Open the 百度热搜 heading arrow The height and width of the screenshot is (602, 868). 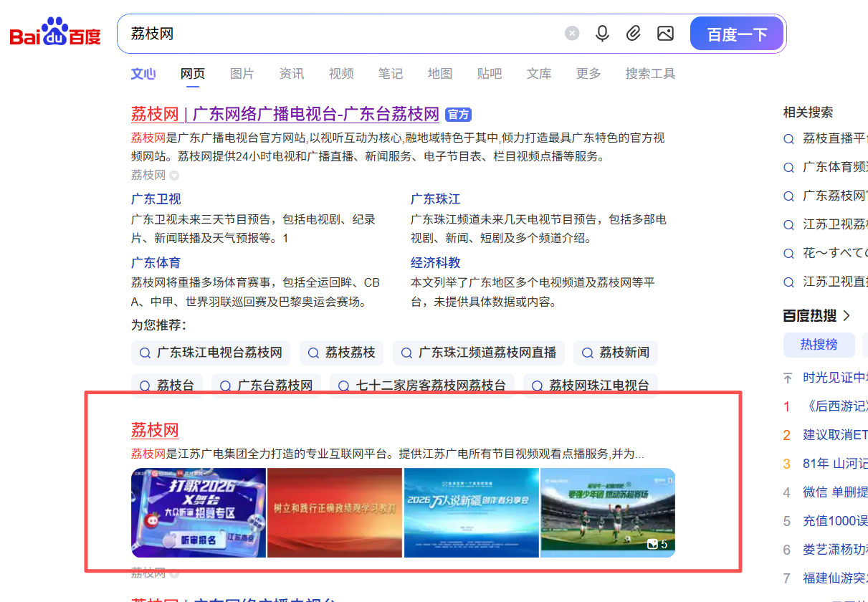pyautogui.click(x=846, y=315)
